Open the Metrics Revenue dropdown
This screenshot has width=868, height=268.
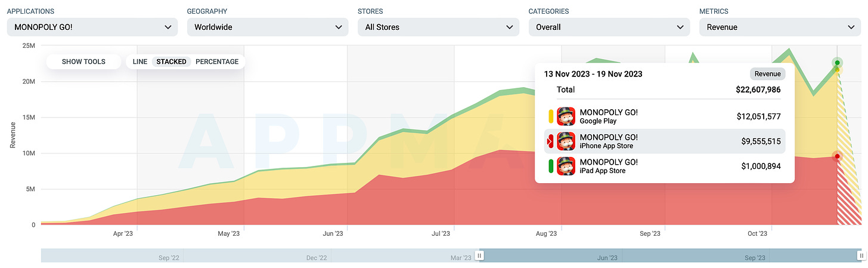pyautogui.click(x=780, y=27)
